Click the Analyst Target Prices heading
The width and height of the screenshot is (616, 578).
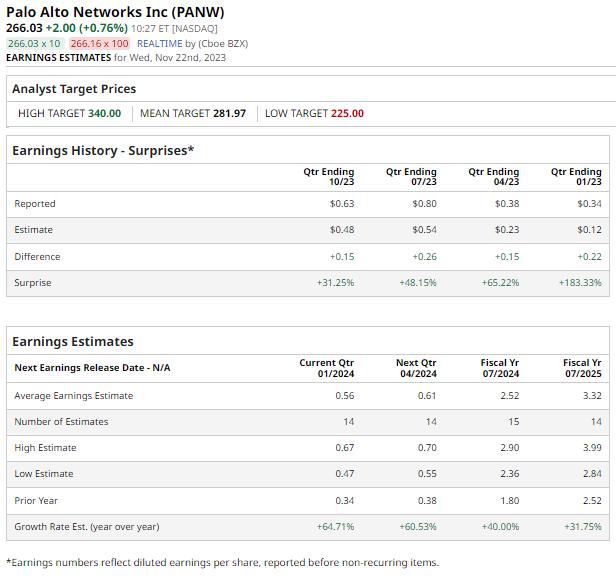(x=74, y=89)
